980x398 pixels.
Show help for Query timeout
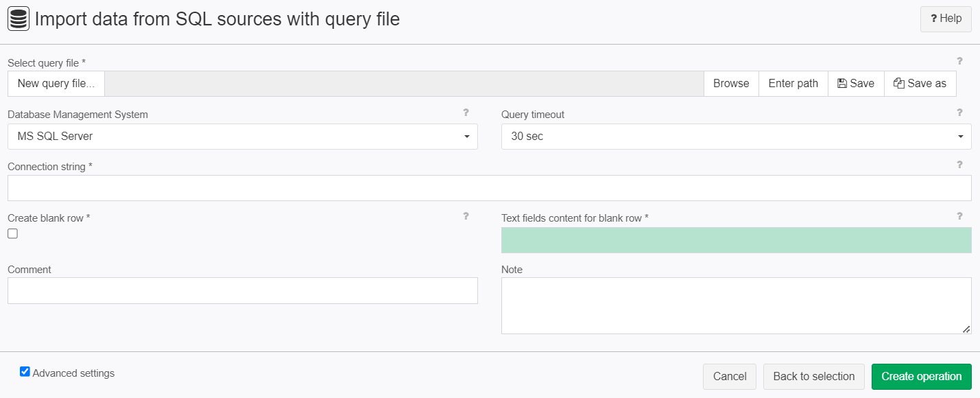click(959, 113)
